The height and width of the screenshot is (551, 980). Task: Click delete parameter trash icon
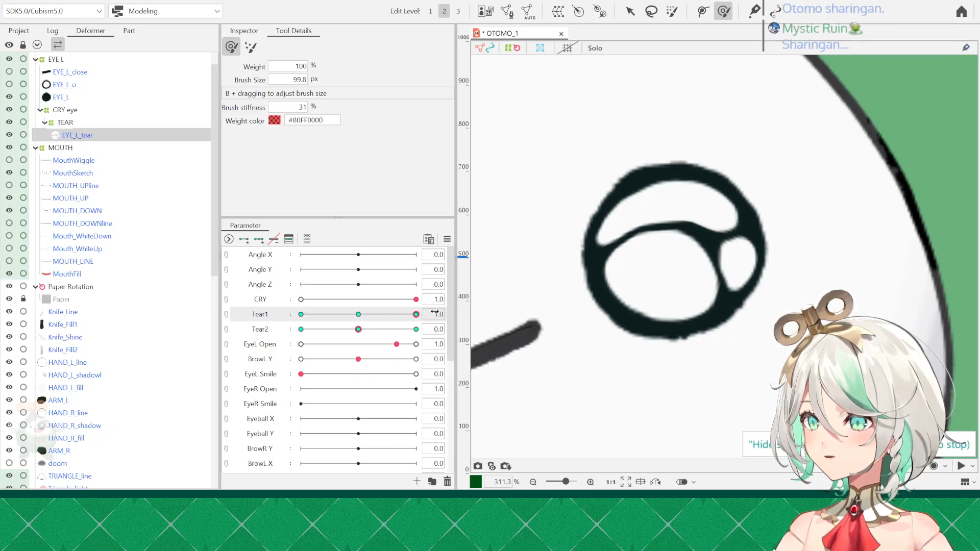(x=447, y=481)
